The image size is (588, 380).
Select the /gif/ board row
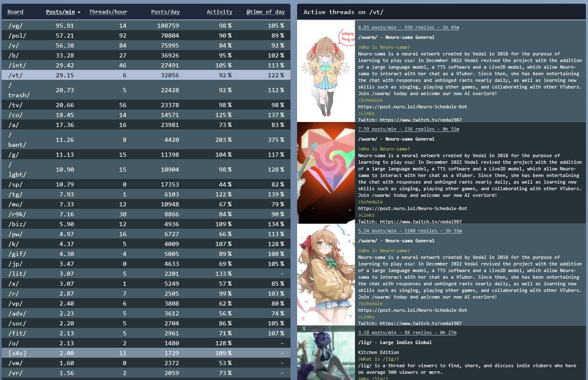pyautogui.click(x=146, y=253)
